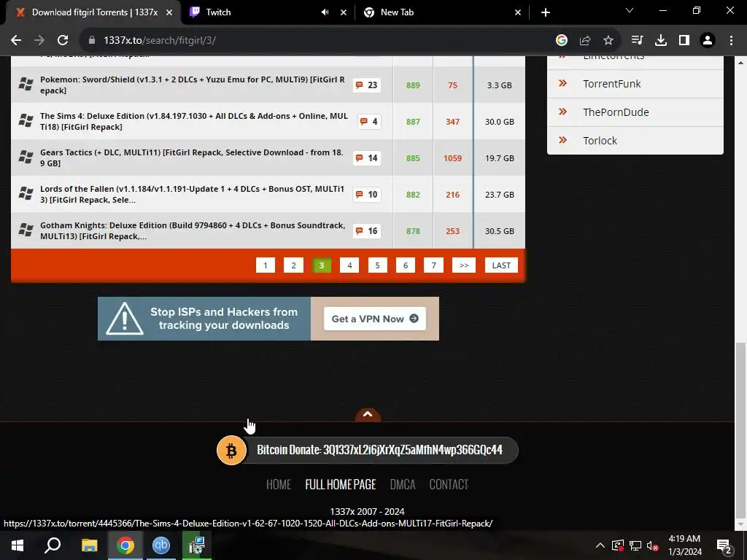Screen dimensions: 747x560
Task: Go to results page 2
Action: (293, 265)
